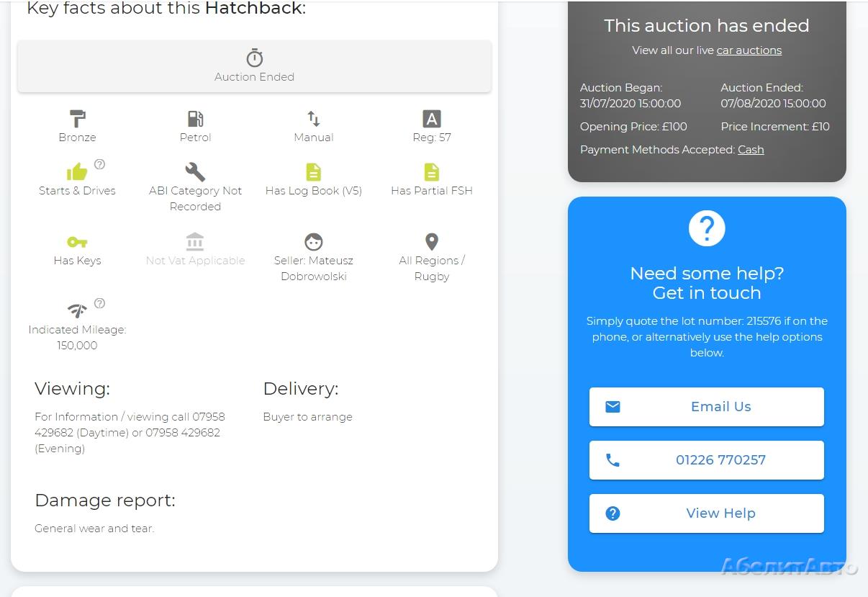Click the Has Keys key icon
This screenshot has width=868, height=597.
(x=77, y=242)
